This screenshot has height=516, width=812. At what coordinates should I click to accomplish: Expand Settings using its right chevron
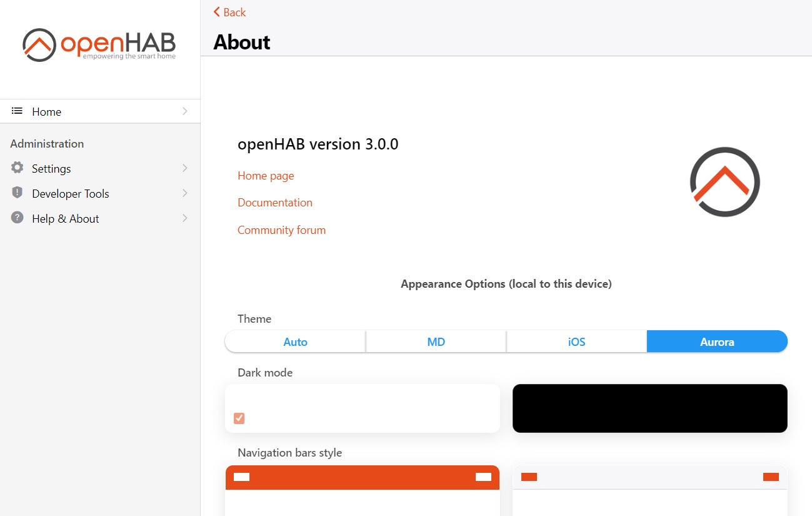185,168
